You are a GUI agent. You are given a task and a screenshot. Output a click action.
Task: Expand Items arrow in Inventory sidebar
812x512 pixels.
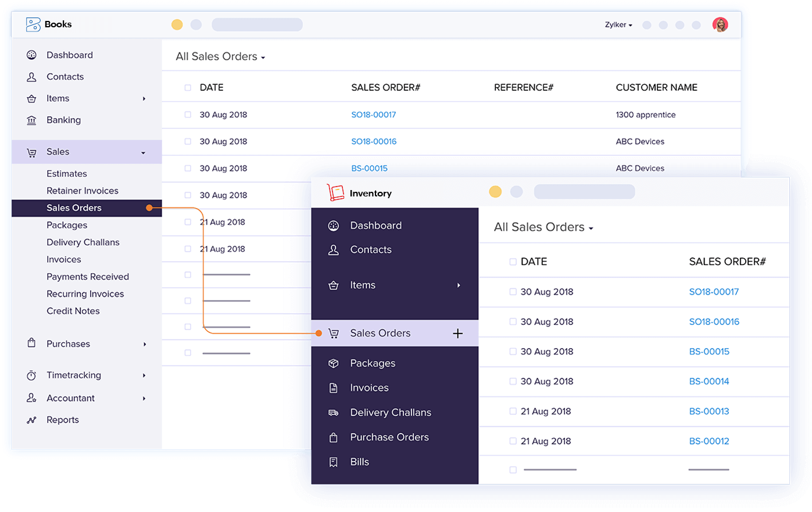[459, 285]
